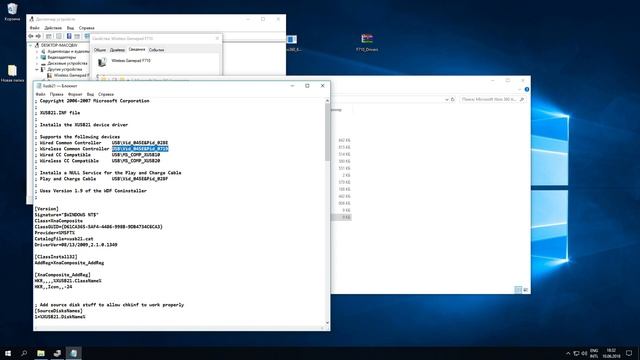Screen dimensions: 640x360
Task: Open Notepad Правка menu
Action: pos(56,94)
